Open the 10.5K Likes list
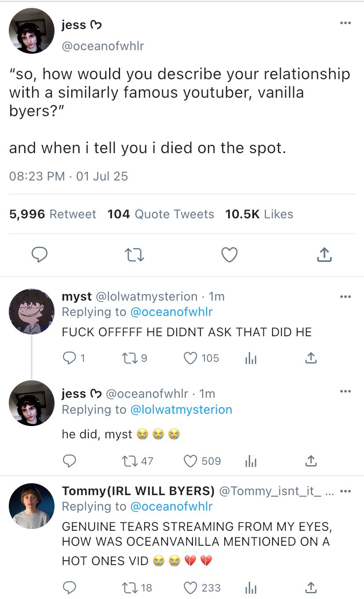Screen dimensions: 364x599 [259, 214]
